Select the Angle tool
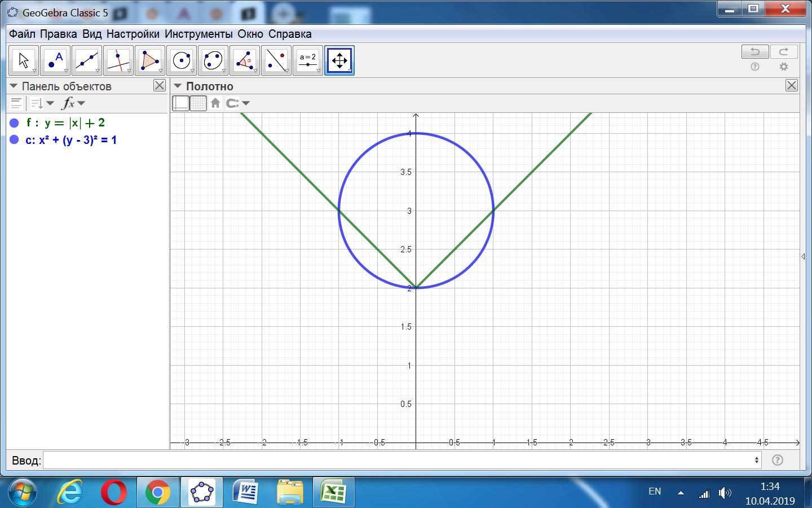 (245, 60)
